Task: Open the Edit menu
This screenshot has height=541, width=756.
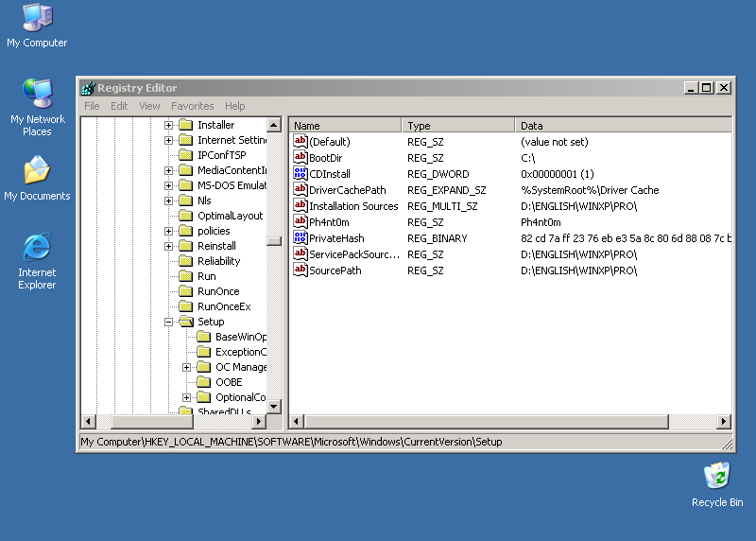Action: pyautogui.click(x=119, y=106)
